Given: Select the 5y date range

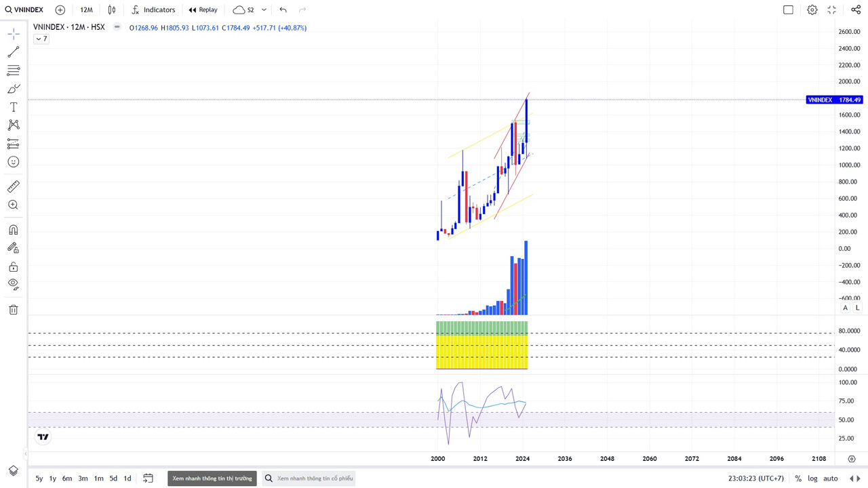Looking at the screenshot, I should tap(39, 479).
